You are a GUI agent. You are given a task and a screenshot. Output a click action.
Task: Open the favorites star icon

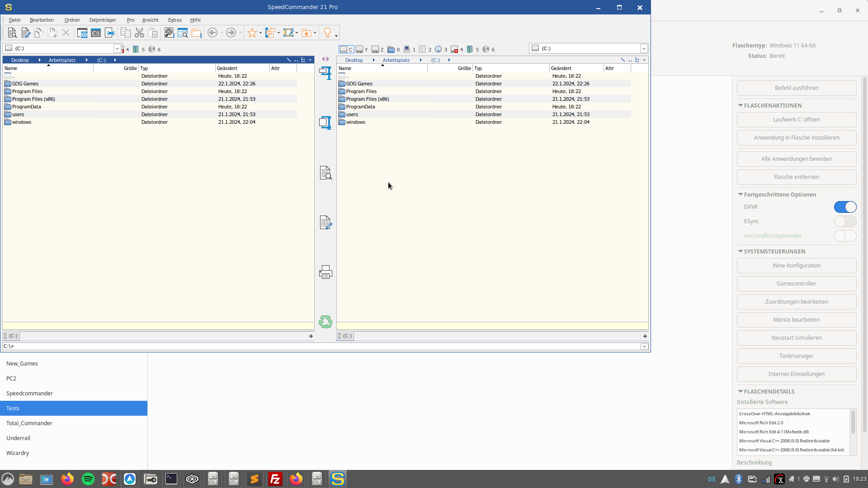252,33
